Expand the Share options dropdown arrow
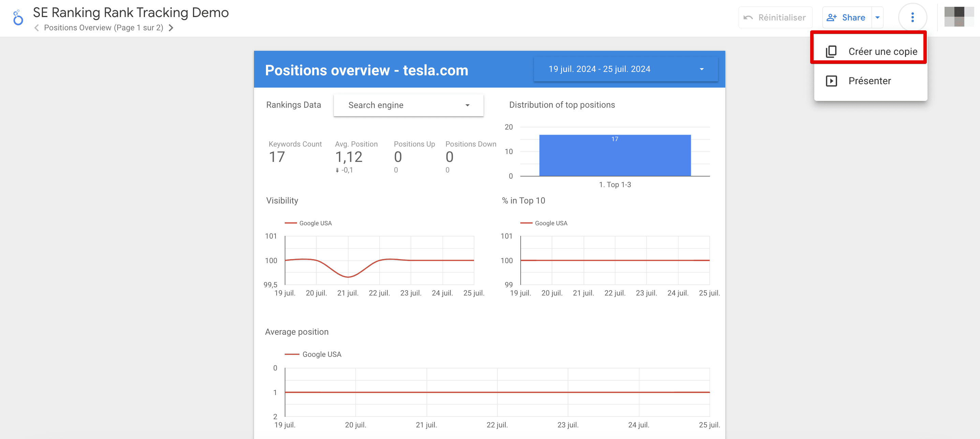Viewport: 980px width, 439px height. click(877, 17)
